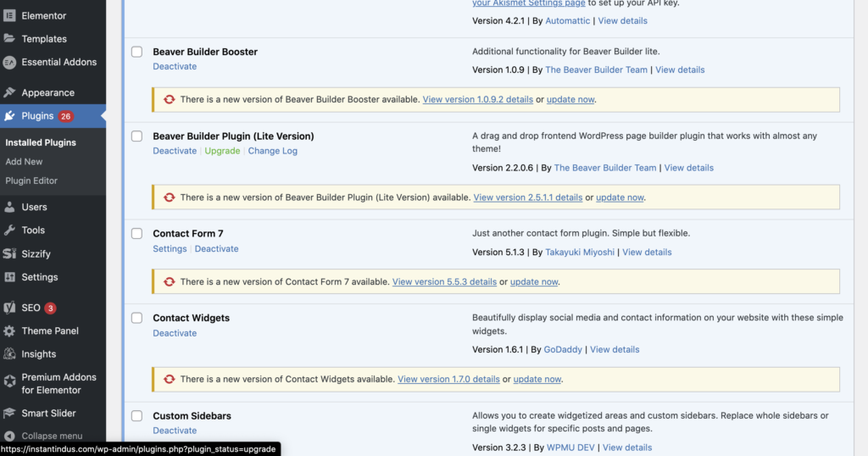Image resolution: width=868 pixels, height=456 pixels.
Task: Click the Insights icon
Action: [x=9, y=354]
